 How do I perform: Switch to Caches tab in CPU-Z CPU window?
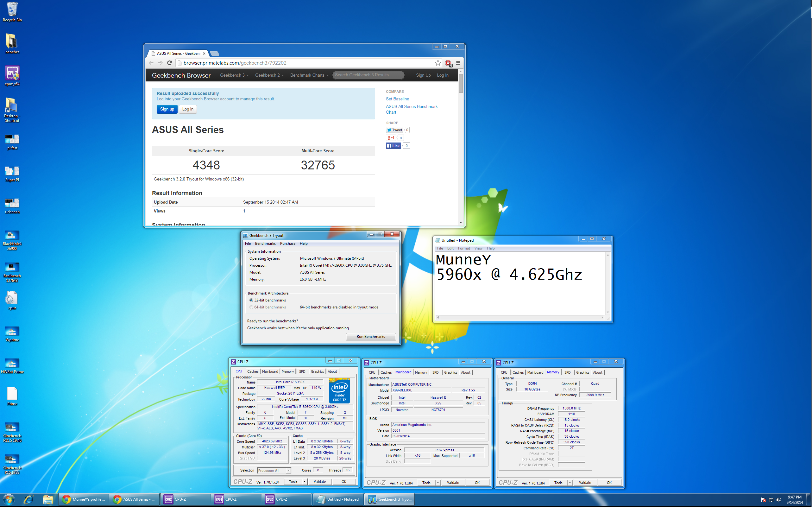tap(253, 371)
